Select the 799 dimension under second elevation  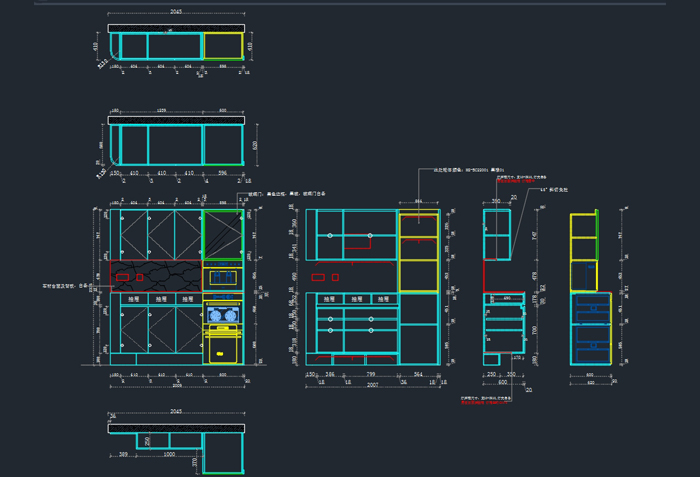(x=371, y=374)
